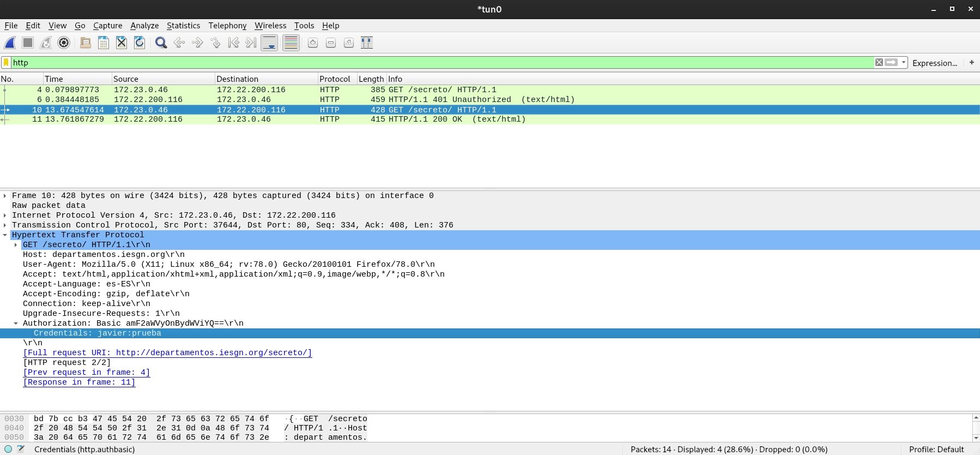The image size is (980, 455).
Task: Open the Expression dialog
Action: [935, 63]
